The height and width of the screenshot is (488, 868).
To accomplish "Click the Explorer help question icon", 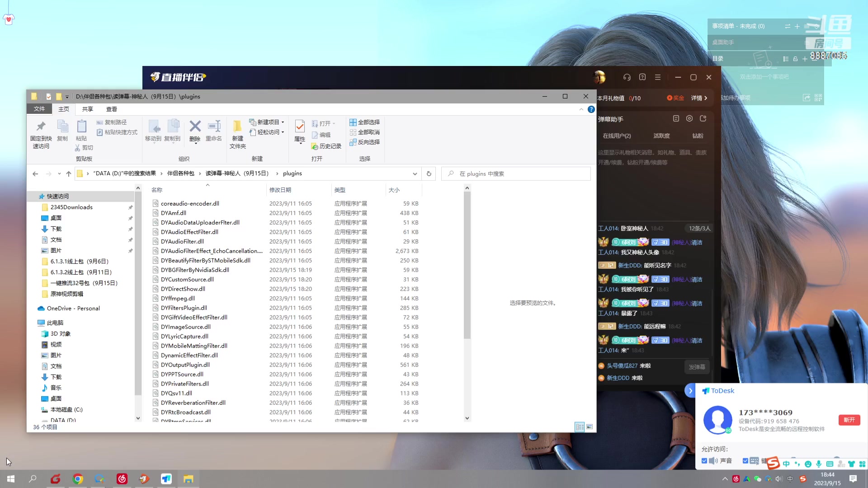I will (x=591, y=109).
